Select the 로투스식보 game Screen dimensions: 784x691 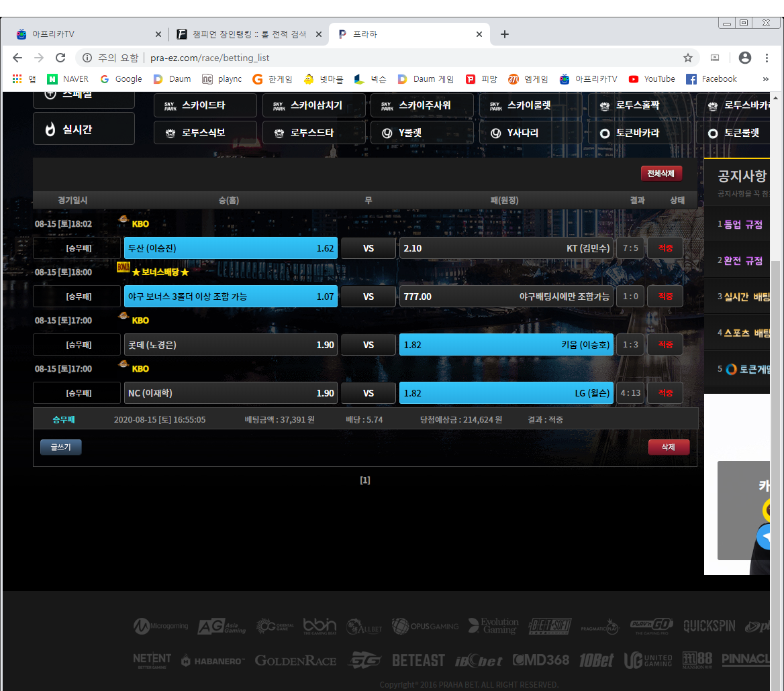click(205, 133)
